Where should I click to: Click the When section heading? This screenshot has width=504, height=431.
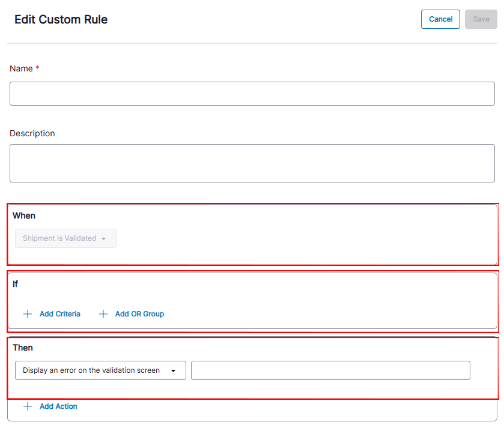coord(24,216)
